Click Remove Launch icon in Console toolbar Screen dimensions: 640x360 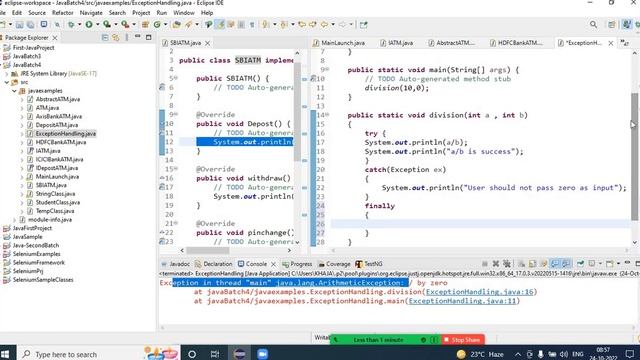(x=496, y=264)
